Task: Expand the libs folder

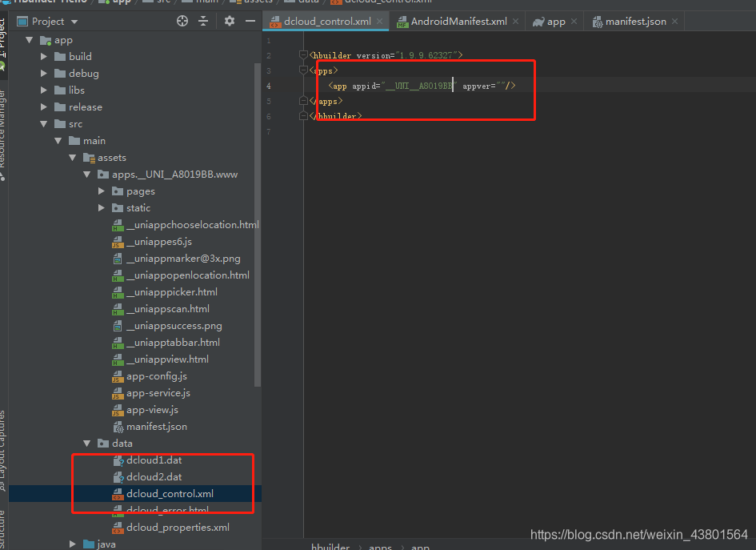Action: 44,90
